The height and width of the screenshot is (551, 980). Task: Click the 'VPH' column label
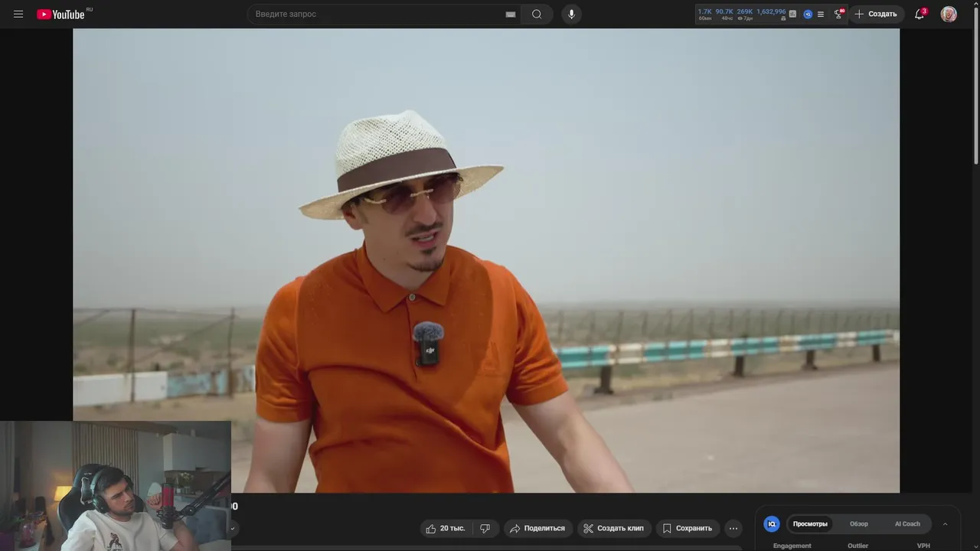pos(923,546)
